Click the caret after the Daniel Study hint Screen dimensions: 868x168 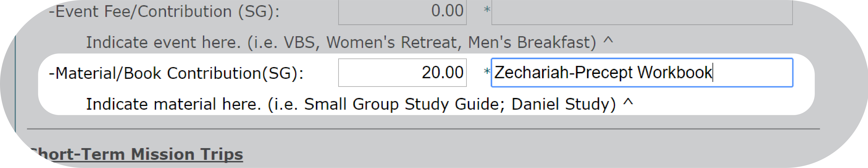point(628,102)
